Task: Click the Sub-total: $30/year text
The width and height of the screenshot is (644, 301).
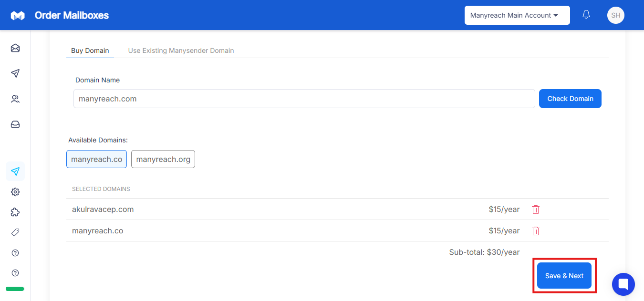Action: tap(484, 252)
